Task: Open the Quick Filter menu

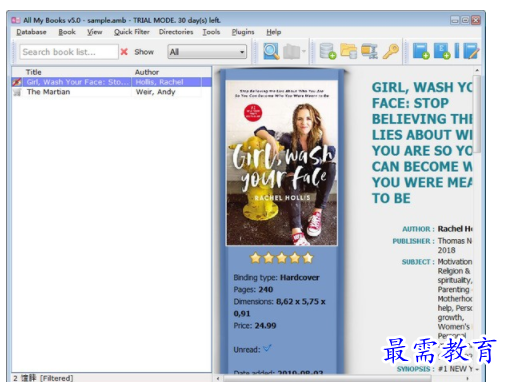Action: coord(132,32)
